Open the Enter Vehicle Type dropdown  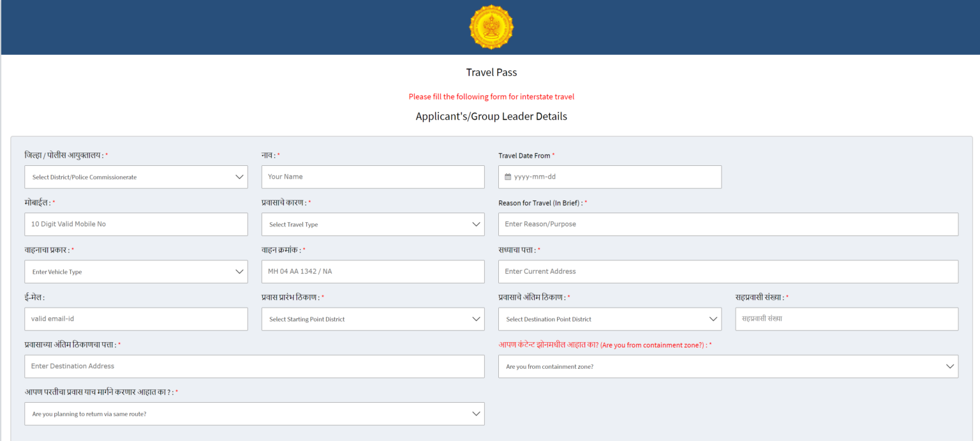(136, 272)
